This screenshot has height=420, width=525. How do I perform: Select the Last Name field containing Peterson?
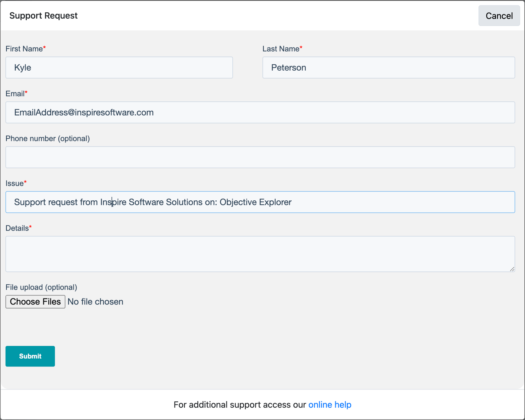pos(389,68)
